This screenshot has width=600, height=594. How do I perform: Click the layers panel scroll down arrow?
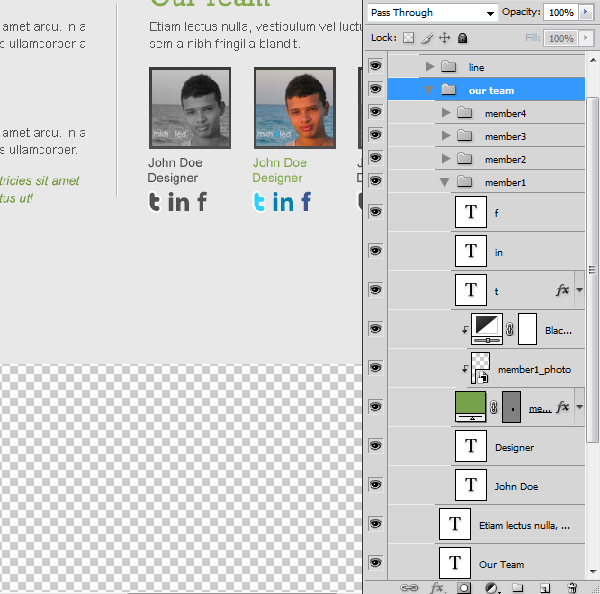point(593,572)
